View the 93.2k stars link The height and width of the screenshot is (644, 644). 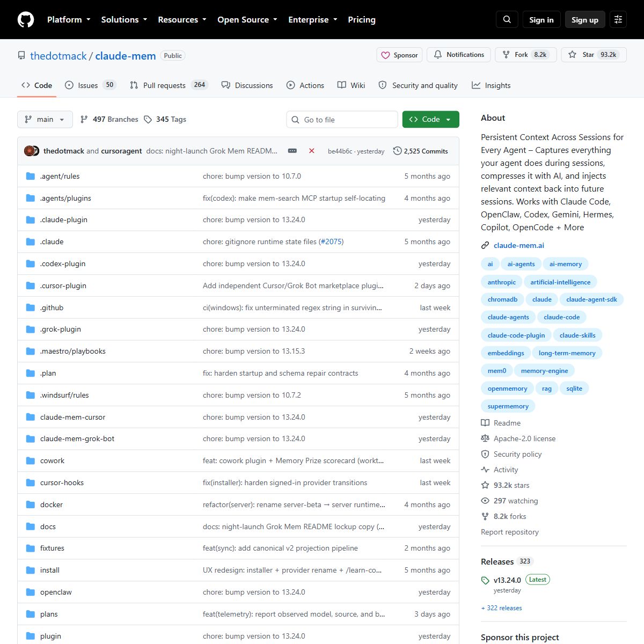click(505, 485)
